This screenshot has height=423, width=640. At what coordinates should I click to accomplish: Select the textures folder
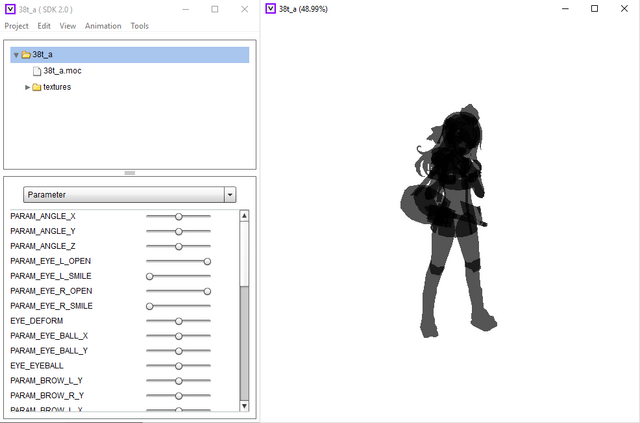[x=57, y=87]
